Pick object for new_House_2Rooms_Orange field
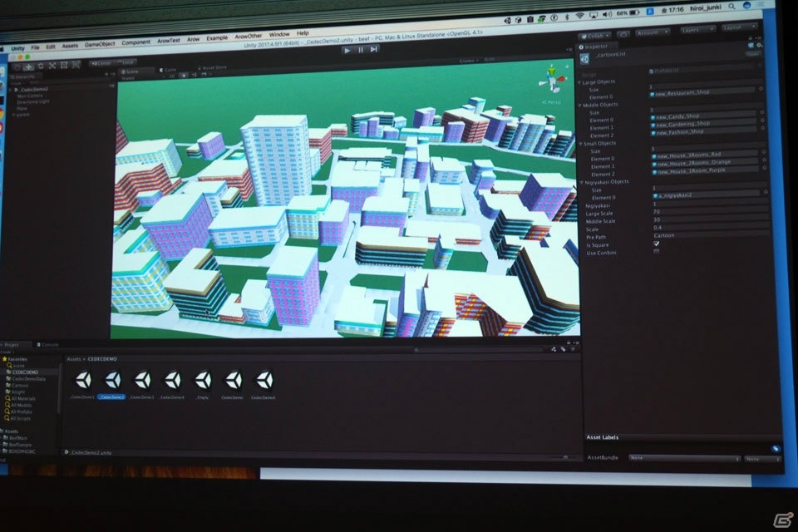 [x=765, y=160]
